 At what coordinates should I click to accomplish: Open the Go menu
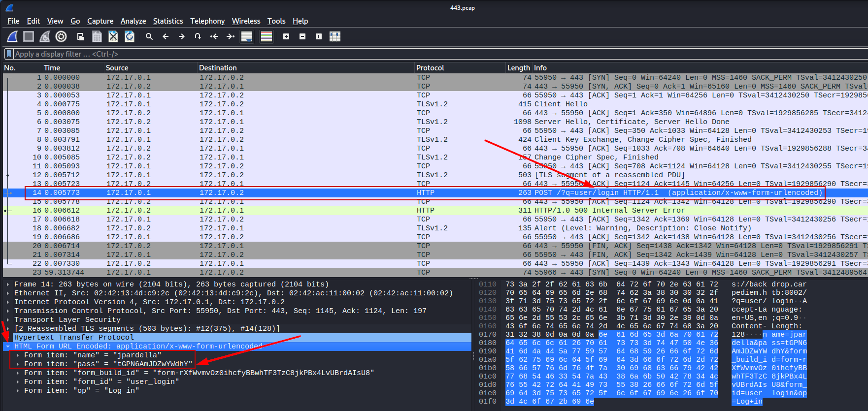[x=75, y=21]
